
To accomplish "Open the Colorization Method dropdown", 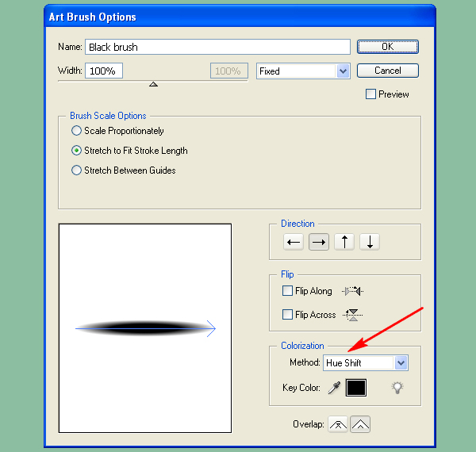I will [x=366, y=363].
